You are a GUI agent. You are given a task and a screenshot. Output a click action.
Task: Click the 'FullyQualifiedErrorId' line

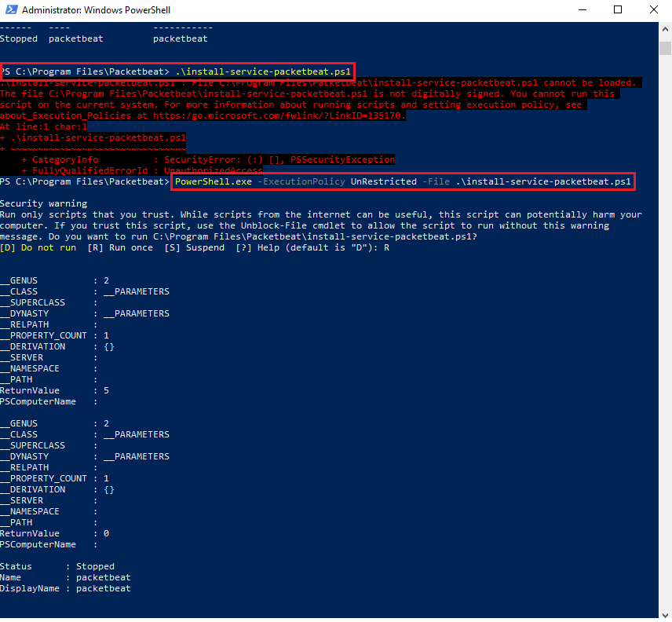point(142,170)
